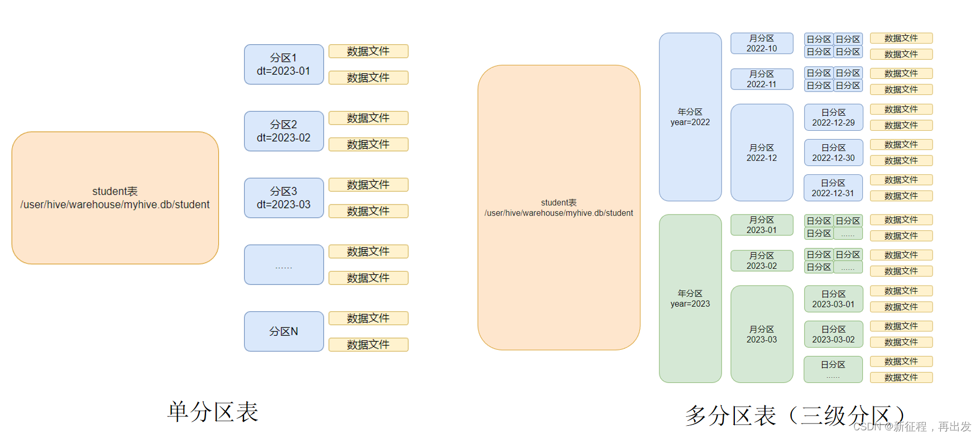The width and height of the screenshot is (980, 437).
Task: Select the 年分区 year=2023 block
Action: tap(690, 298)
